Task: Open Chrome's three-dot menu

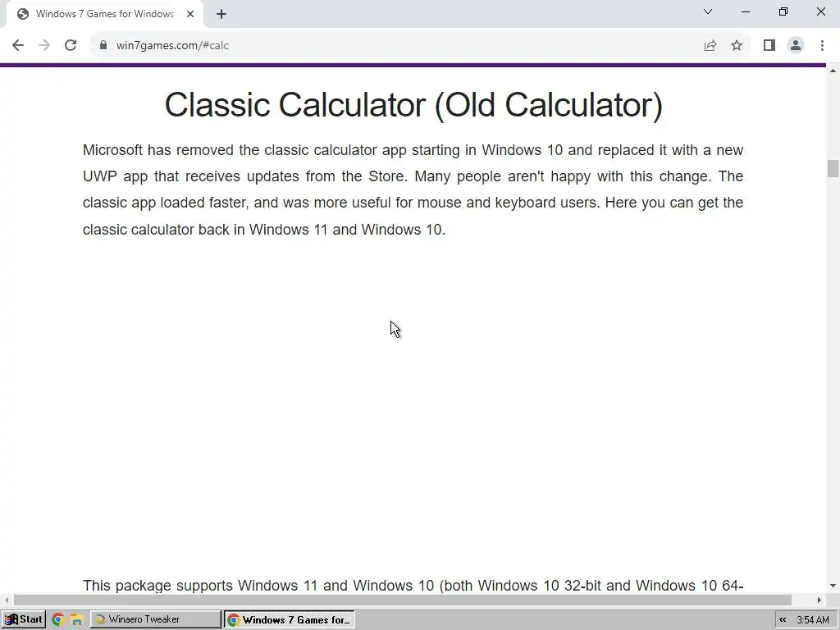Action: (822, 46)
